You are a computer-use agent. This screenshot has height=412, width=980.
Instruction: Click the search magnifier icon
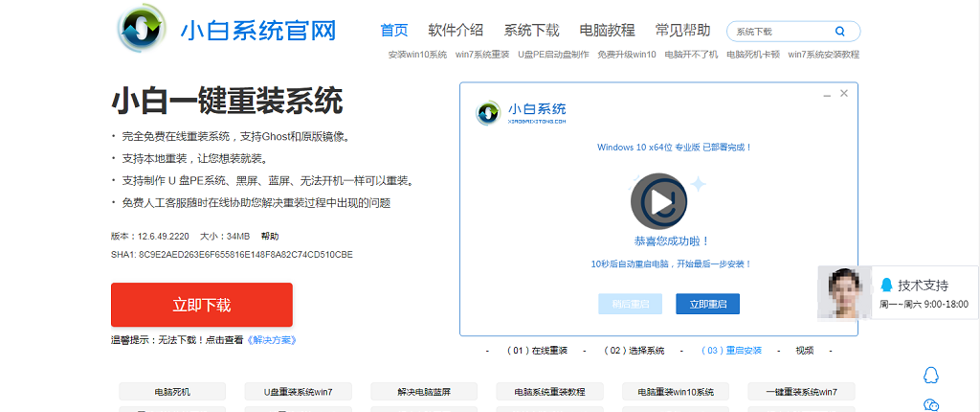click(x=839, y=31)
